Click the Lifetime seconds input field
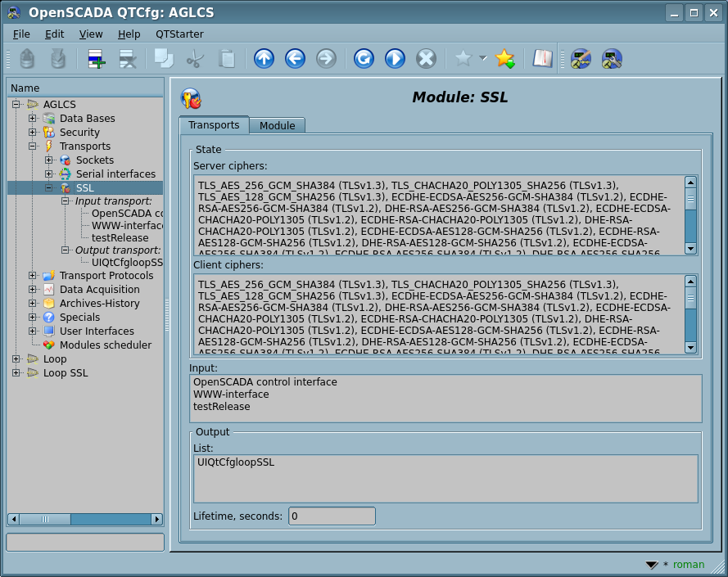 pyautogui.click(x=332, y=516)
